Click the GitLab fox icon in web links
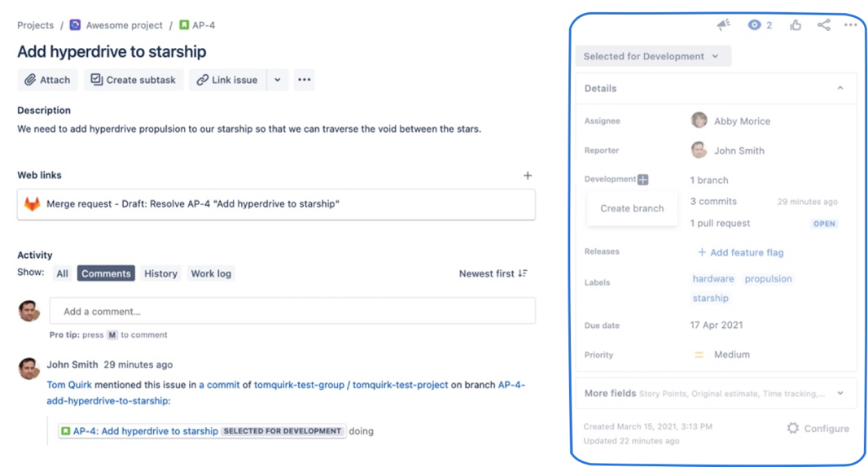This screenshot has height=467, width=868. [32, 203]
